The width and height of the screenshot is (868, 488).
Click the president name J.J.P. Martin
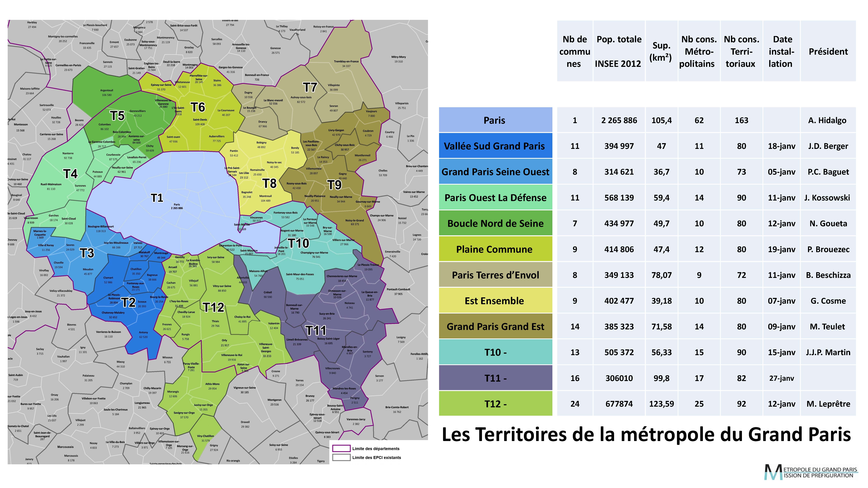828,352
